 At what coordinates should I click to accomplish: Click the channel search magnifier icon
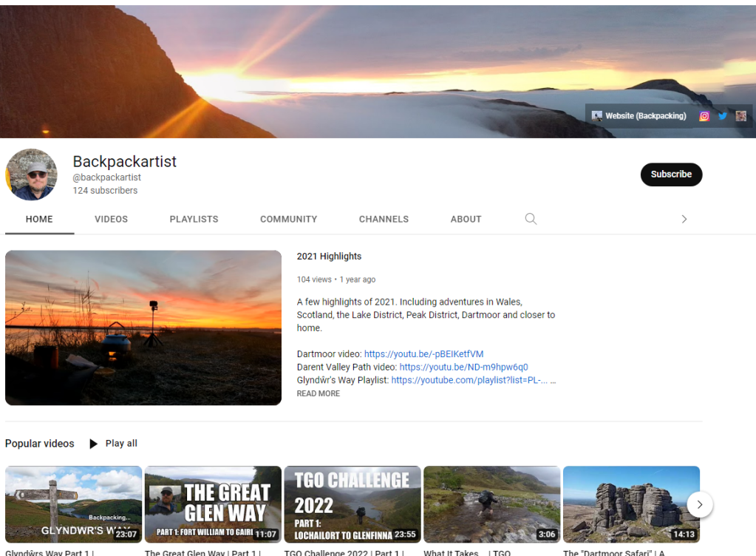point(531,219)
